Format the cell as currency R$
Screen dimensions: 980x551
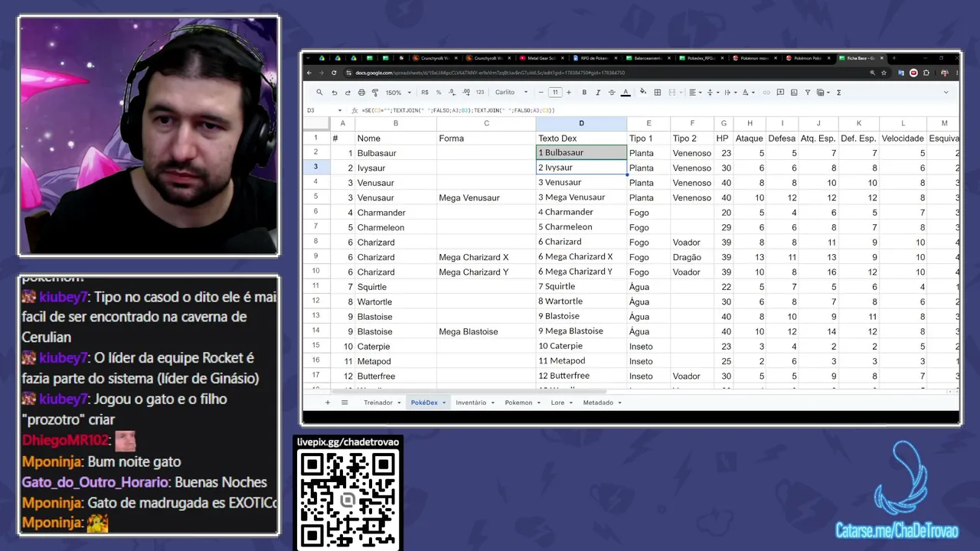[425, 93]
